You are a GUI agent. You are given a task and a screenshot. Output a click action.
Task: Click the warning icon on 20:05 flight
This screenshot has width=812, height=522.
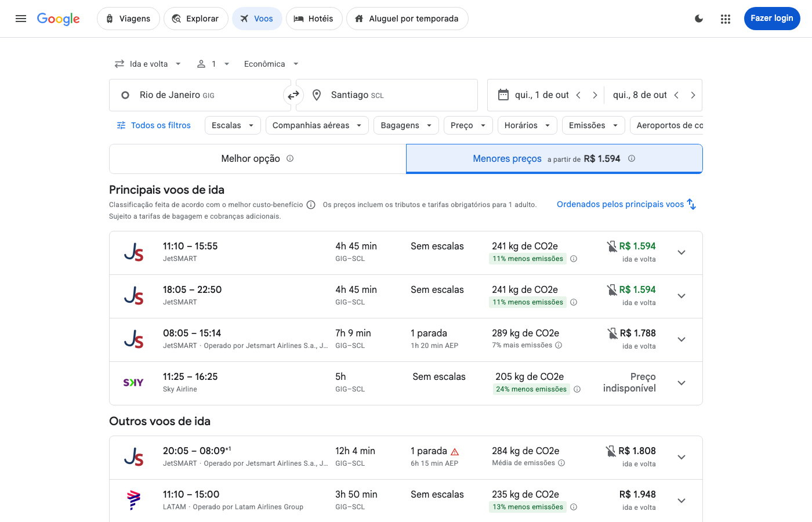coord(455,451)
